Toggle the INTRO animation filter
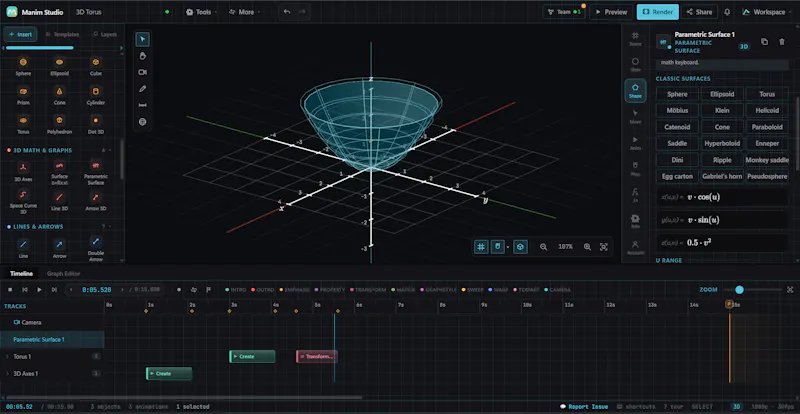This screenshot has width=800, height=414. [236, 289]
